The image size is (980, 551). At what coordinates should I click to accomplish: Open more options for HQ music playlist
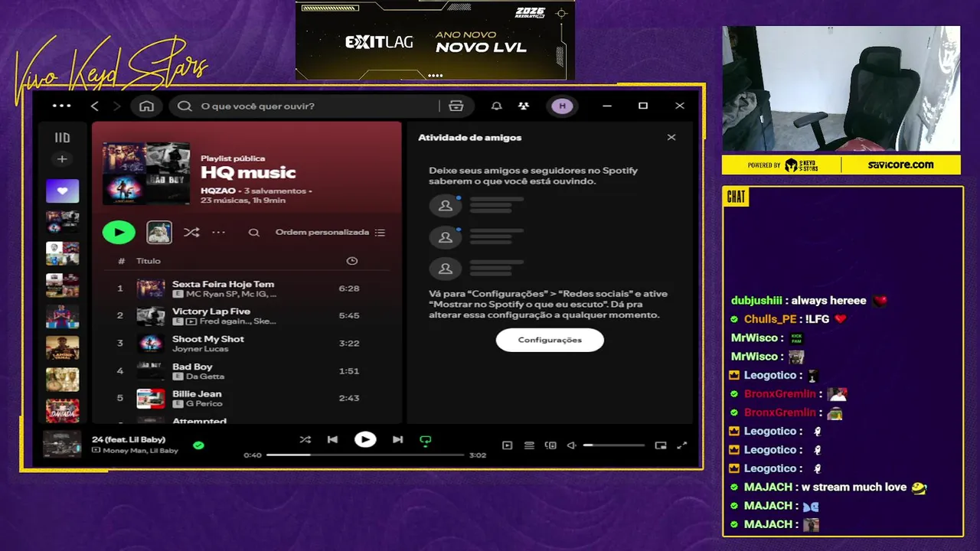tap(219, 232)
